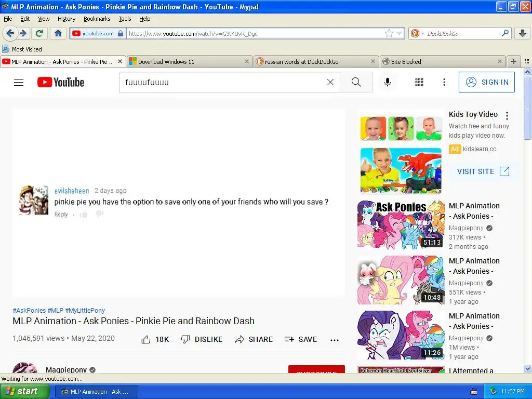532x399 pixels.
Task: Bookmark this page with the star icon
Action: point(389,33)
